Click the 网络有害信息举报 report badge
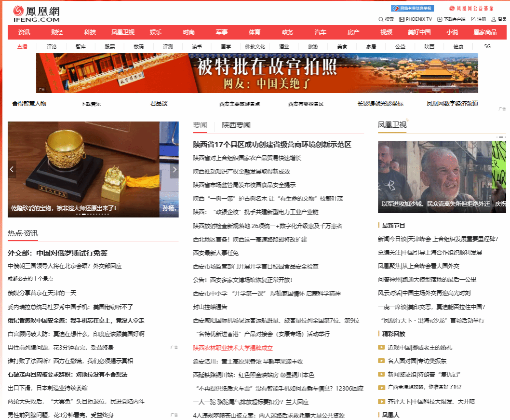 (x=412, y=8)
